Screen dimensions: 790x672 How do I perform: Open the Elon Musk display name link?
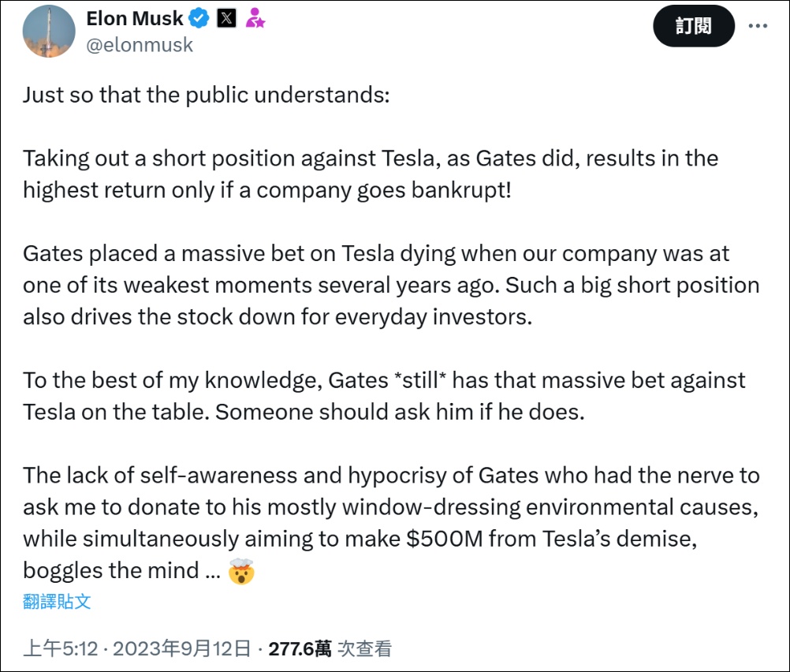(135, 19)
